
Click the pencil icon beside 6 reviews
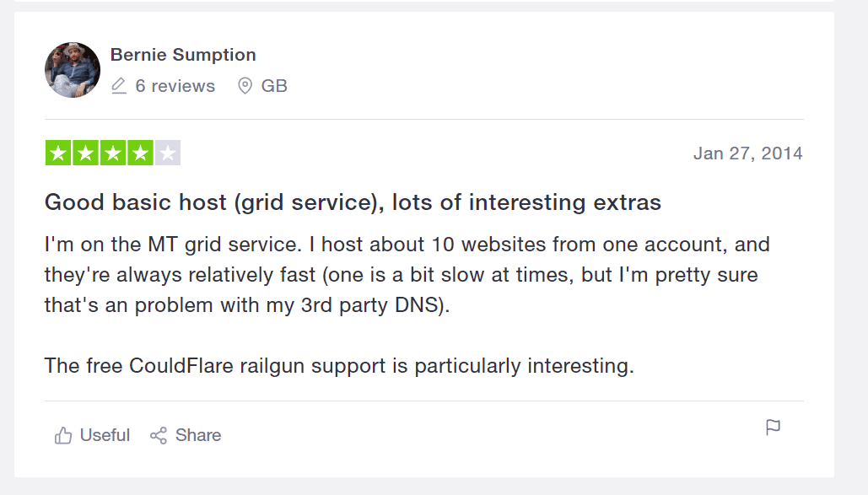(118, 86)
